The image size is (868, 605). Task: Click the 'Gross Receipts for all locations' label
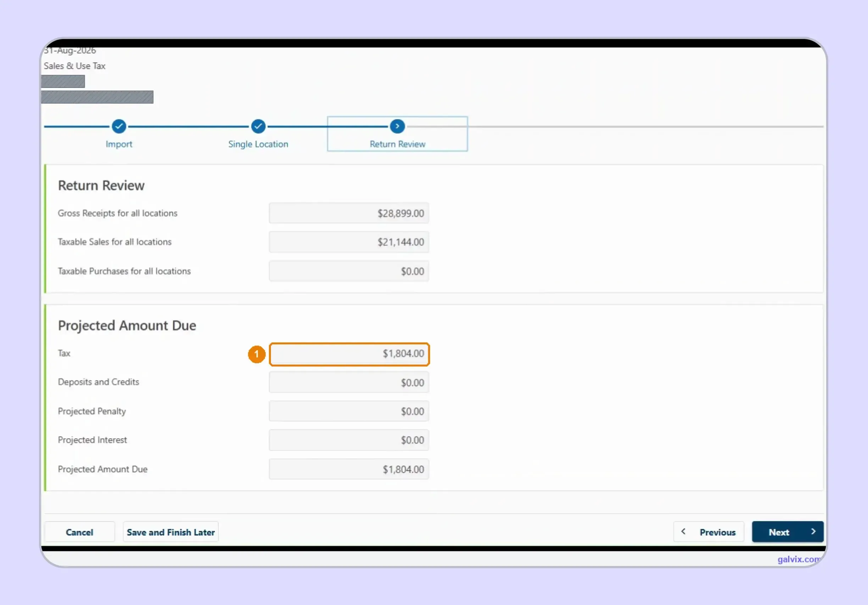pyautogui.click(x=118, y=213)
